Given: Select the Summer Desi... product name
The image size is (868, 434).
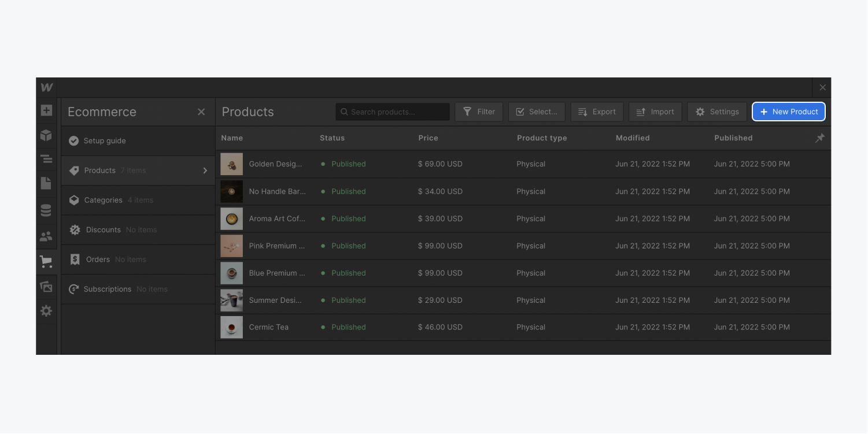Looking at the screenshot, I should pyautogui.click(x=275, y=300).
